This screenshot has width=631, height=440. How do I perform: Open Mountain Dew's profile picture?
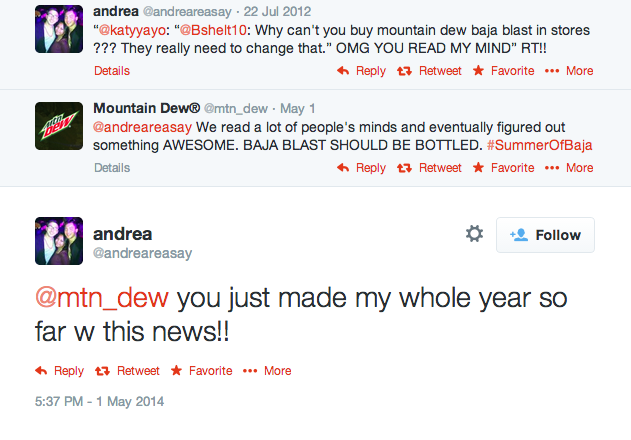click(x=59, y=126)
